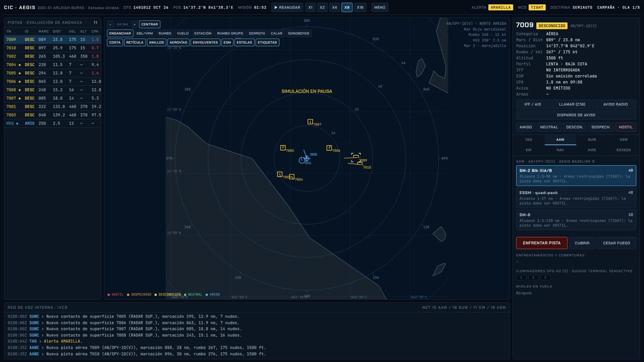
Task: Increase radar range with the plus button
Action: click(x=134, y=24)
